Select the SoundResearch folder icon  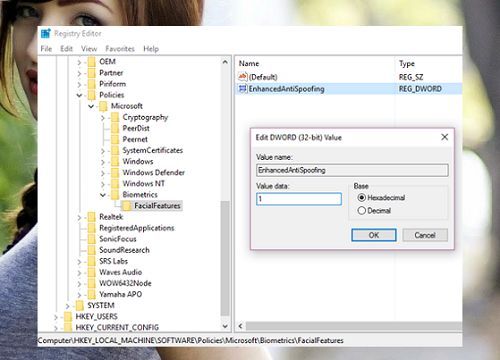(91, 250)
